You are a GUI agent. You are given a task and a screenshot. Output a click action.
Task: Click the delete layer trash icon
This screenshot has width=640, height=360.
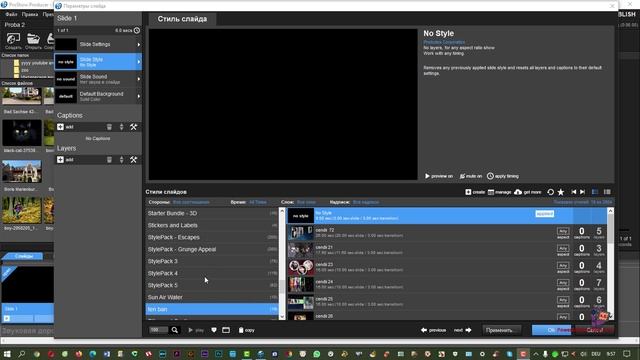(x=109, y=160)
